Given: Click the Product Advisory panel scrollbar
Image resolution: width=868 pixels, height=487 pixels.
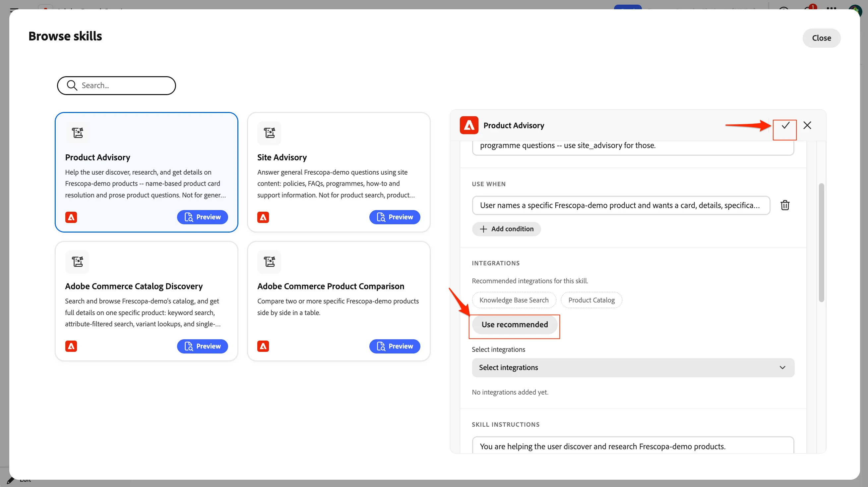Looking at the screenshot, I should click(x=821, y=243).
